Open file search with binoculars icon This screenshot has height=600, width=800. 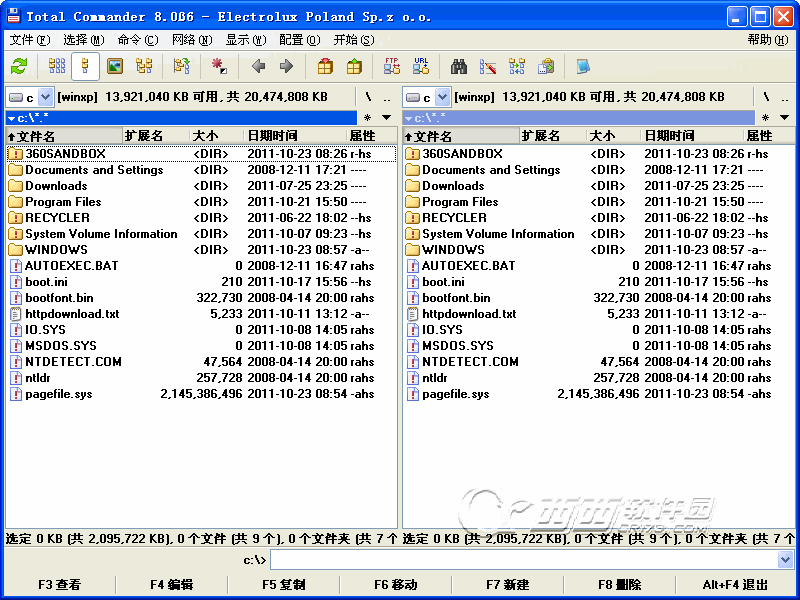(x=459, y=66)
